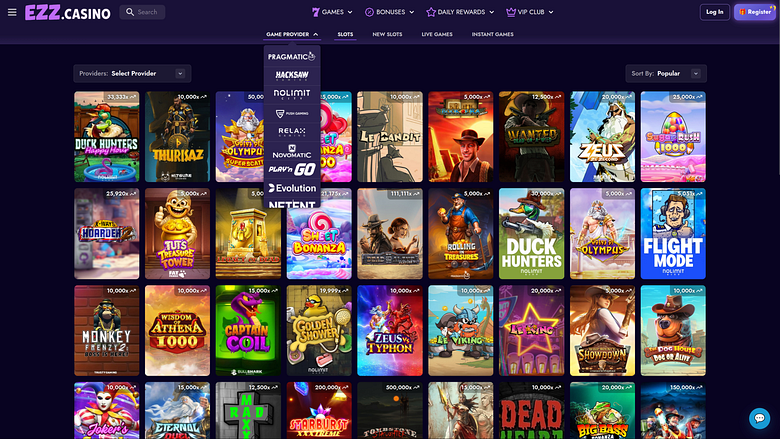Click the Register button

click(755, 12)
